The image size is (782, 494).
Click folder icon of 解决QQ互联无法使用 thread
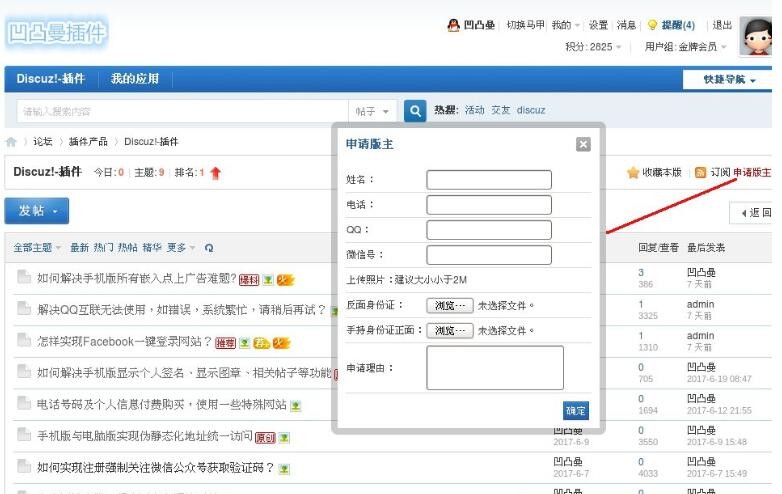click(23, 309)
